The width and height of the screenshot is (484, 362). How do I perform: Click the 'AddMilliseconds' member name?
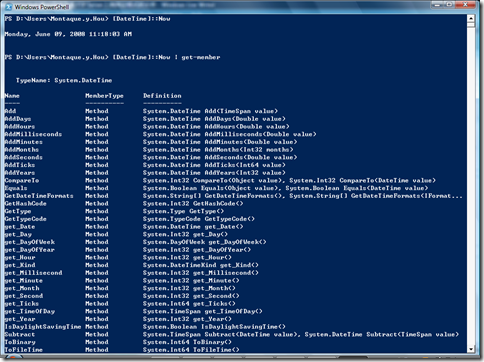[33, 134]
